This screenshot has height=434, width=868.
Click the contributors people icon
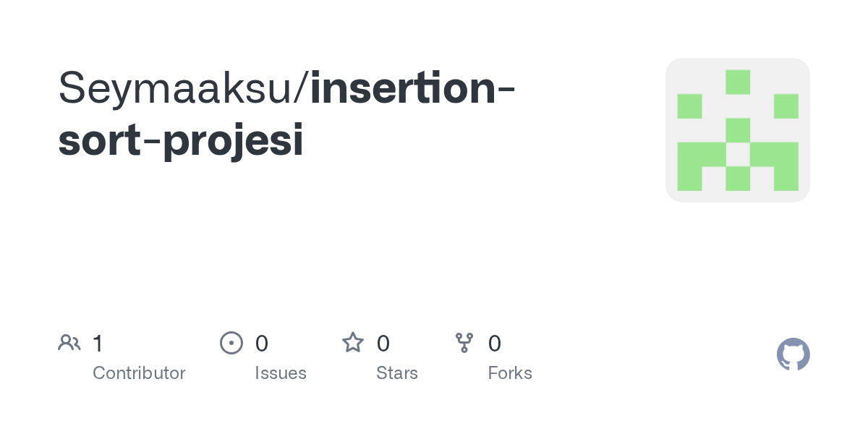click(x=69, y=343)
